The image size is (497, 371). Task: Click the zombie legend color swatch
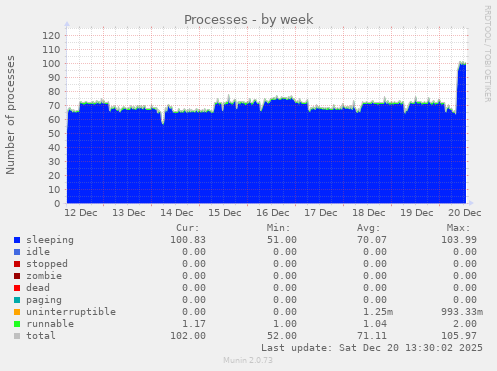[x=17, y=276]
